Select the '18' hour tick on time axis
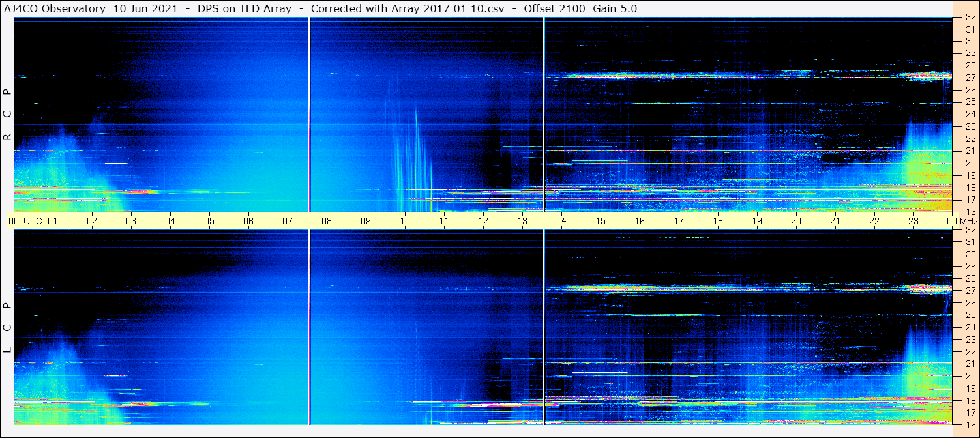 [718, 221]
